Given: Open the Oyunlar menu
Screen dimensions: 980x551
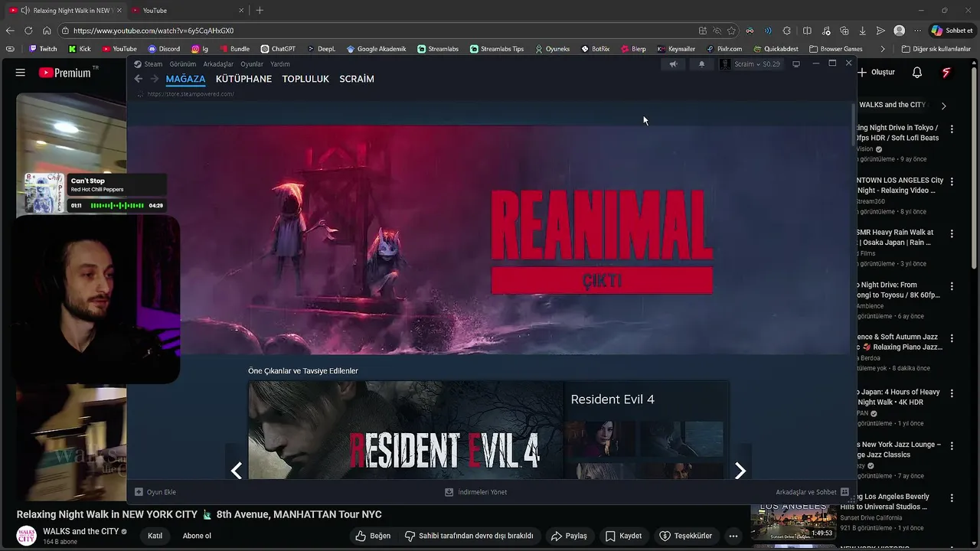Looking at the screenshot, I should (x=252, y=64).
